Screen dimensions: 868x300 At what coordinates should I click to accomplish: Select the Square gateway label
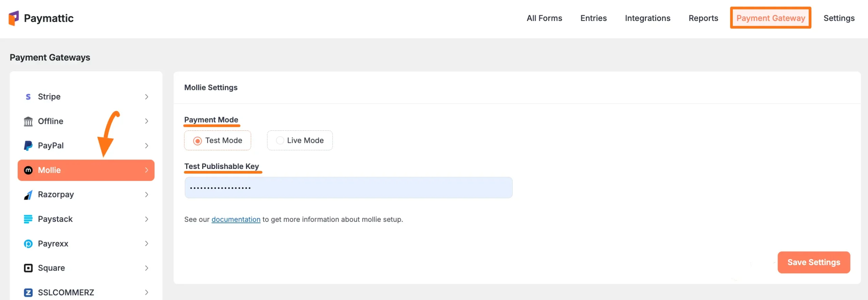pyautogui.click(x=52, y=268)
